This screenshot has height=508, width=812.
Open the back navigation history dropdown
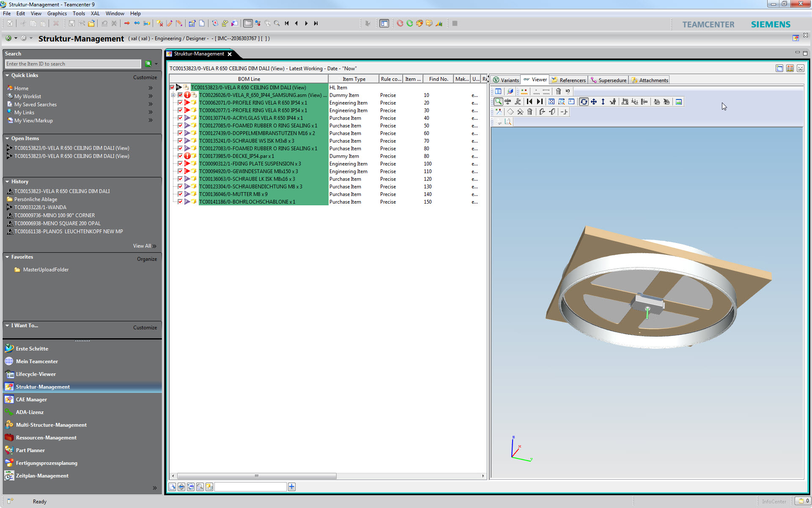point(16,38)
